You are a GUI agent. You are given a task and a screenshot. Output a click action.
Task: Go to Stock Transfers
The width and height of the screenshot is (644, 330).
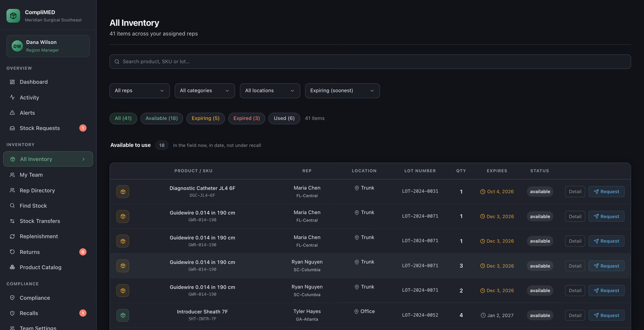coord(48,221)
